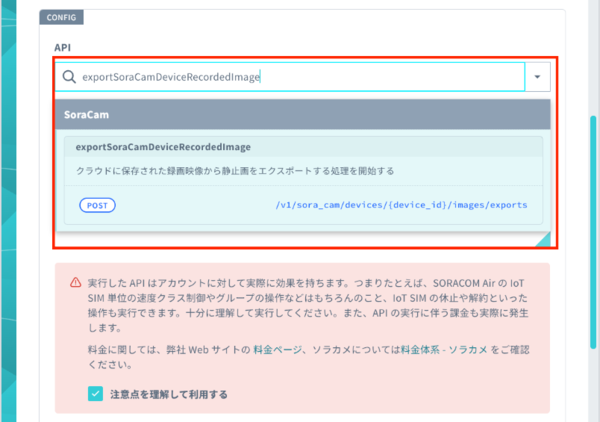
Task: Choose exportSoraCamDeviceRecordedImage result title
Action: (x=163, y=147)
